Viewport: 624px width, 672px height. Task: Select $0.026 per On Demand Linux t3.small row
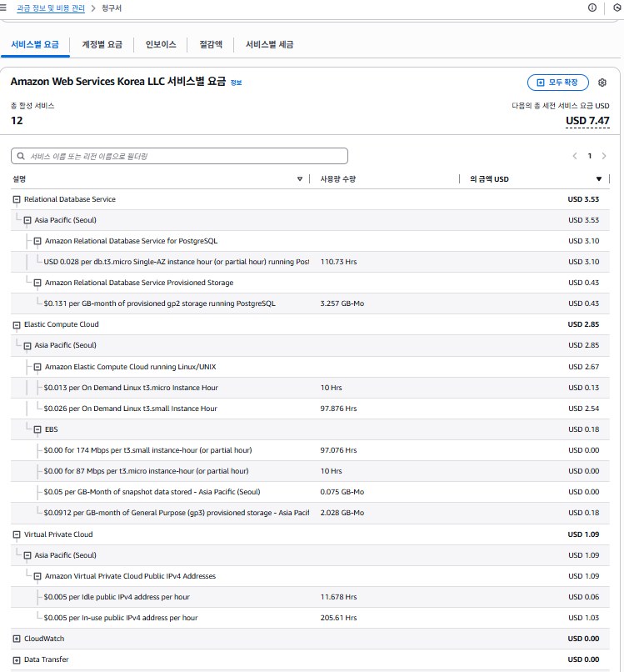pos(310,409)
